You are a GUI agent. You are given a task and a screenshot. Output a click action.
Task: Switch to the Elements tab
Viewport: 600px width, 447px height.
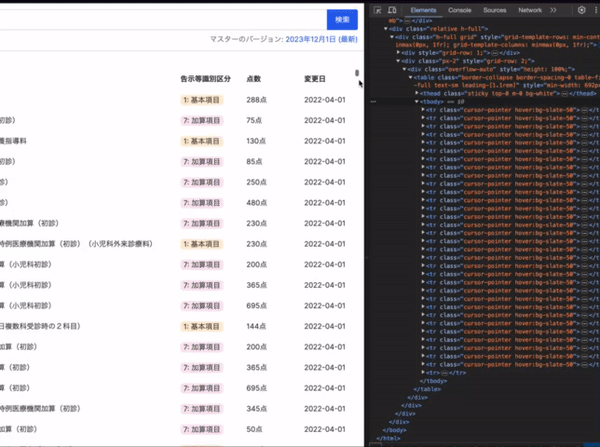(x=423, y=10)
